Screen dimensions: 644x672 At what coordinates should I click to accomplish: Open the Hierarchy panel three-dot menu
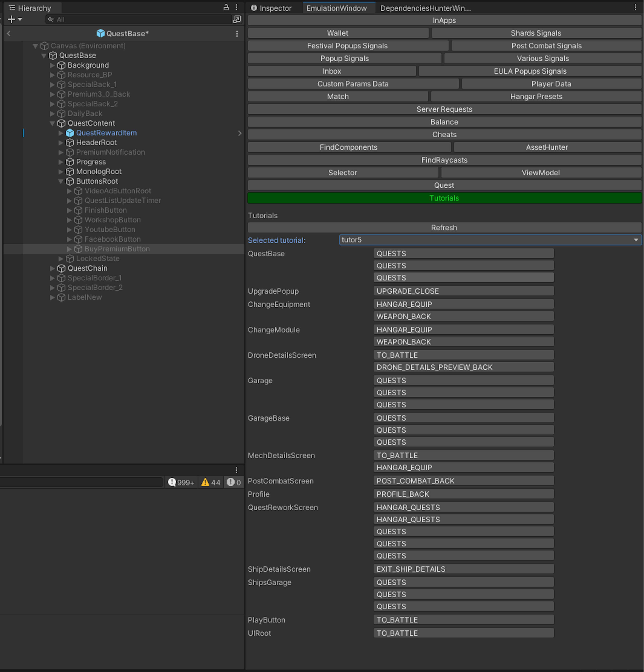236,7
